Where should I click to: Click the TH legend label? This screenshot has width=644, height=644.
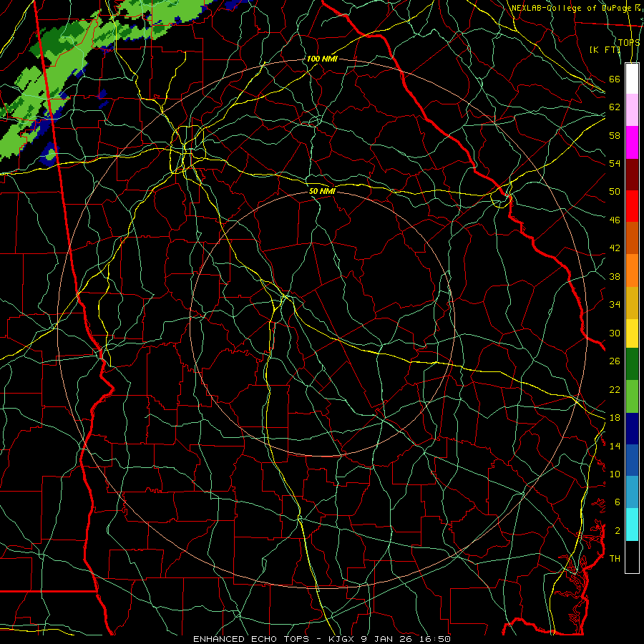615,559
